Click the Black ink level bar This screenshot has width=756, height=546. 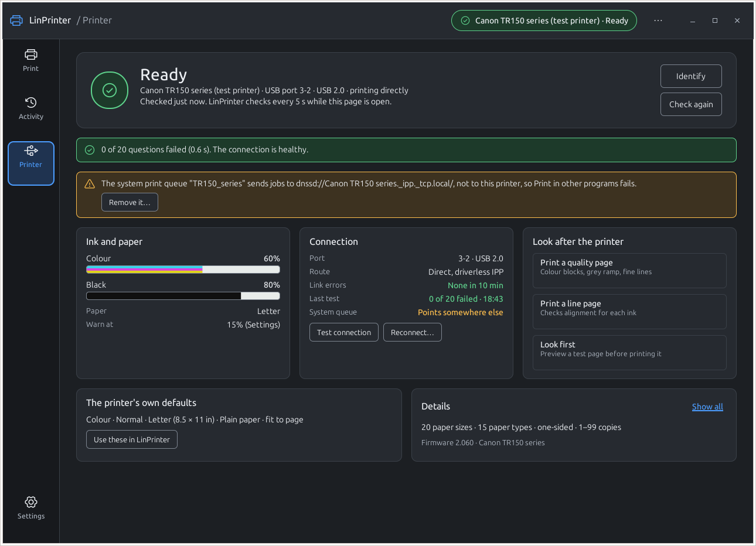183,296
